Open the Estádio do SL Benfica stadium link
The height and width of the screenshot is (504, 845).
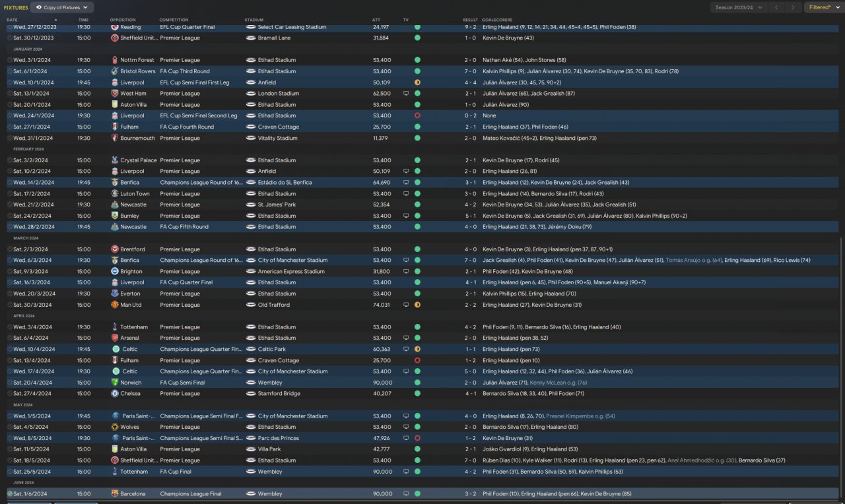(285, 183)
